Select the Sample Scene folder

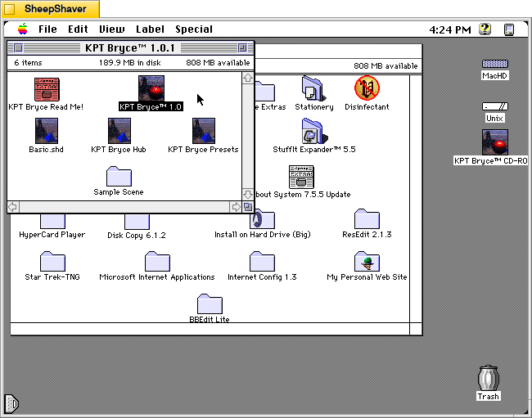pos(119,176)
